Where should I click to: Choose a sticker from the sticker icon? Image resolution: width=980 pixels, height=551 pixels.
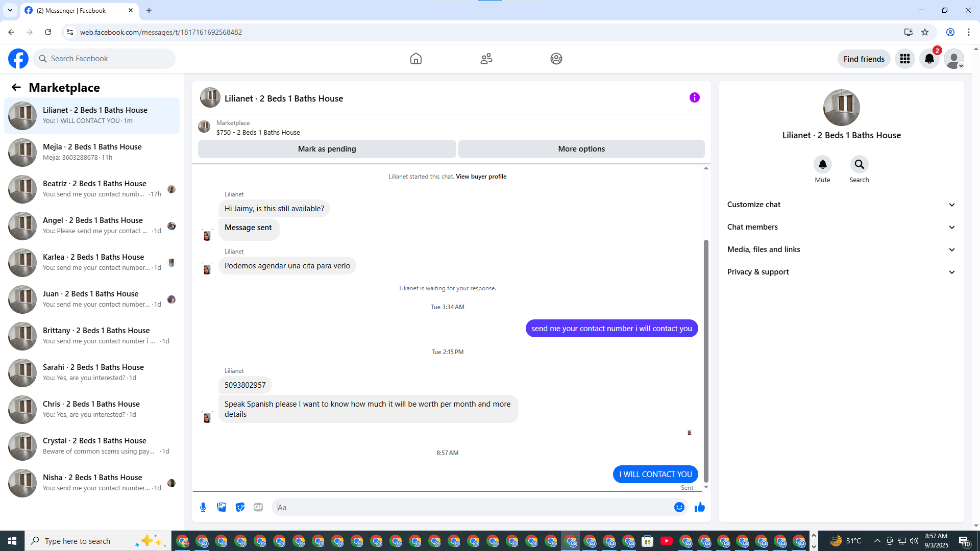pyautogui.click(x=240, y=507)
